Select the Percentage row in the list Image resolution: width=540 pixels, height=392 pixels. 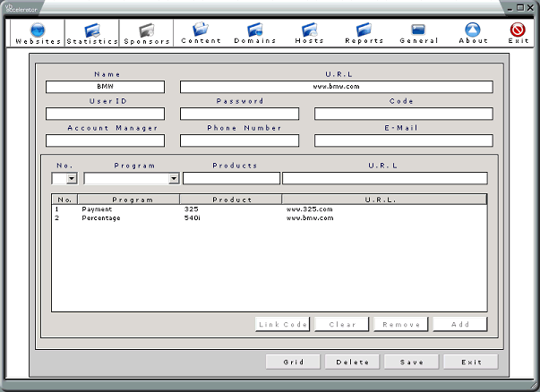tap(270, 218)
